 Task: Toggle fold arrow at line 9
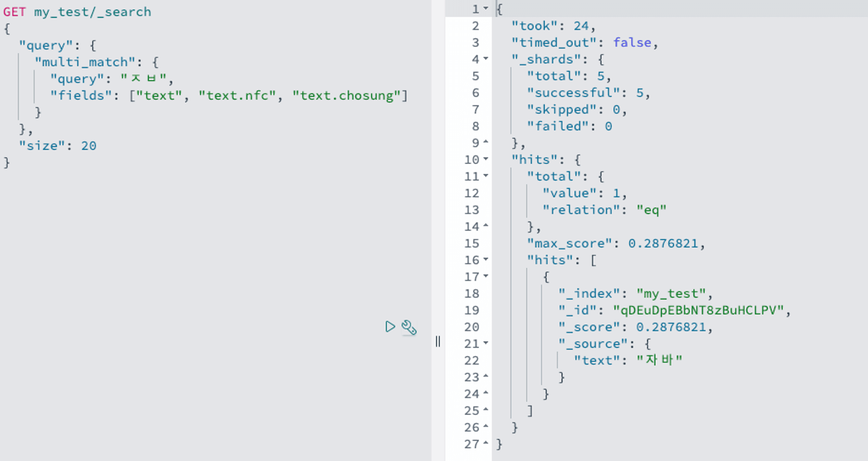click(486, 142)
